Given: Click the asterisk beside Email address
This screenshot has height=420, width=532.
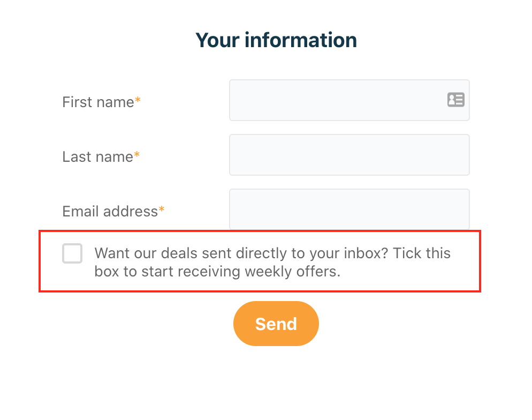Looking at the screenshot, I should tap(162, 209).
